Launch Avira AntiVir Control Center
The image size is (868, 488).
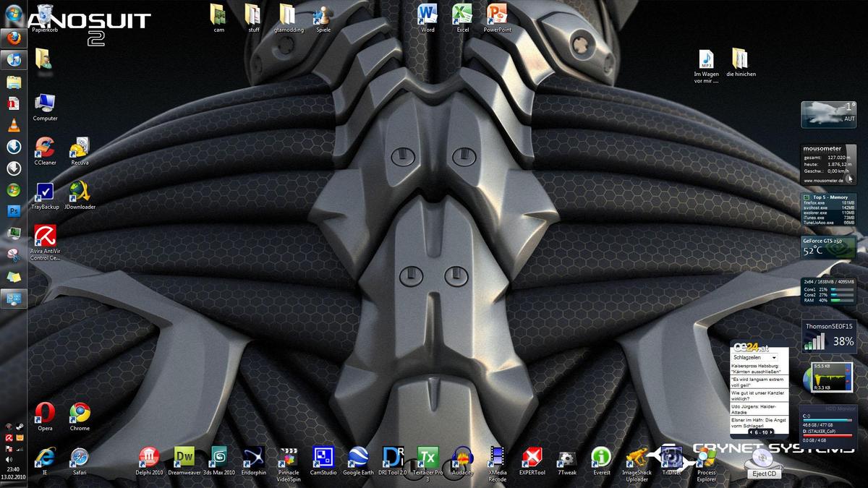(x=45, y=236)
